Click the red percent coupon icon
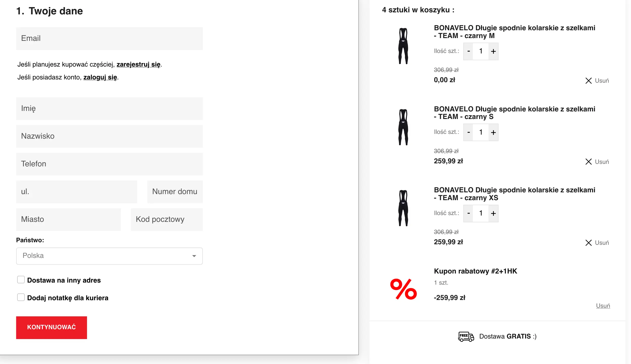 pos(403,289)
